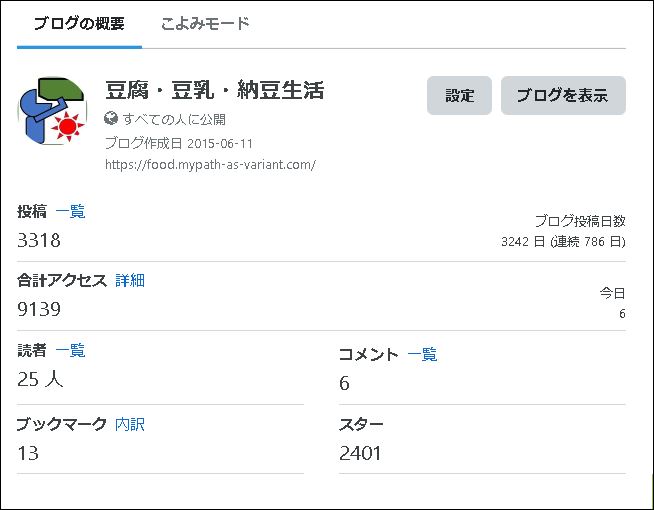Open the blog URL food.mypath-as-variant.com

click(x=210, y=164)
